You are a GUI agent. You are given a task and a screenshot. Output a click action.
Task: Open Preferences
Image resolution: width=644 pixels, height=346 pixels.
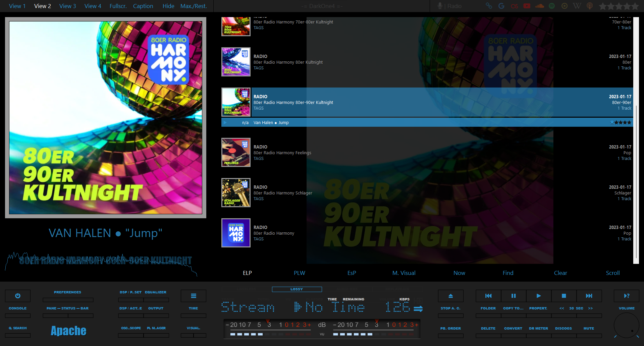click(67, 292)
